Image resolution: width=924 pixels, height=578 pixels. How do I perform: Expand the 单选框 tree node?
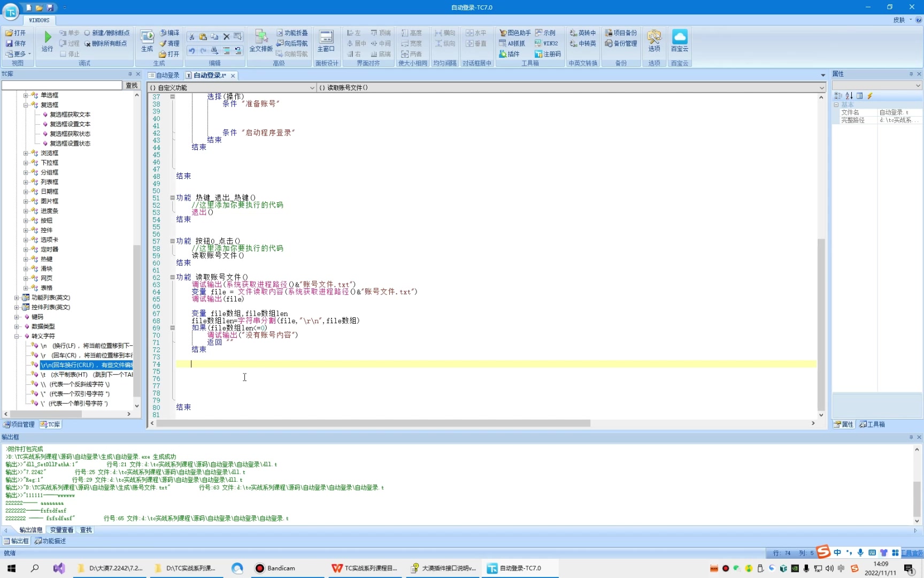[x=26, y=95]
